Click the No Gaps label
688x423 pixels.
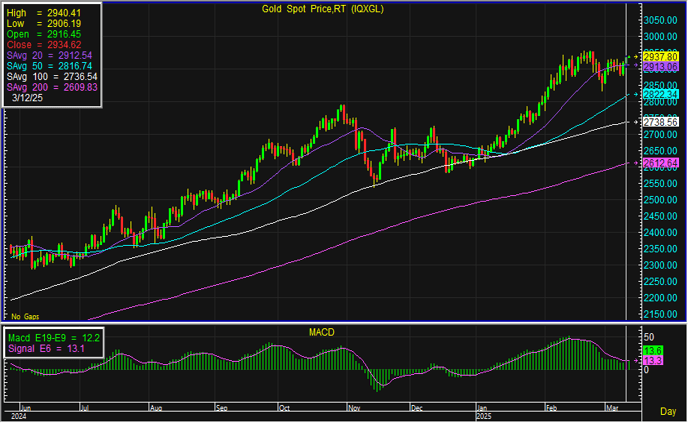click(x=26, y=316)
